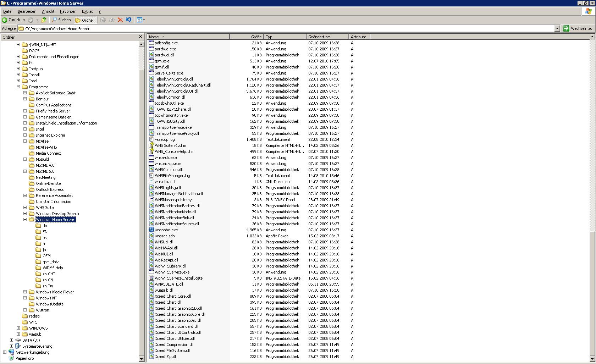The height and width of the screenshot is (364, 596).
Task: Open the Views toolbar dropdown icon
Action: click(x=141, y=20)
